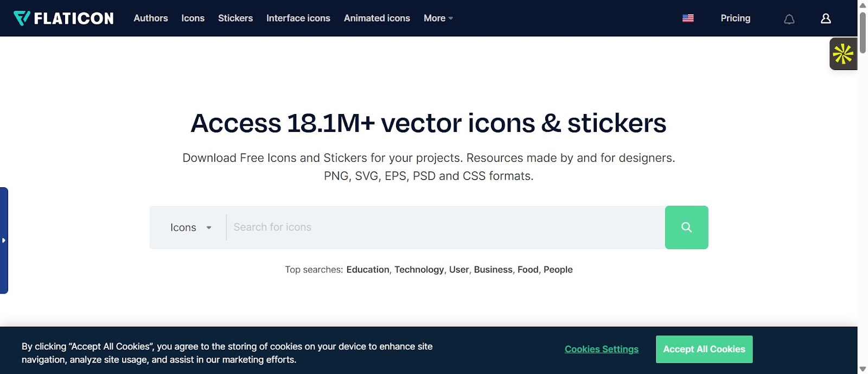Expand the blue left side panel arrow
Viewport: 868px width, 374px height.
pos(4,240)
